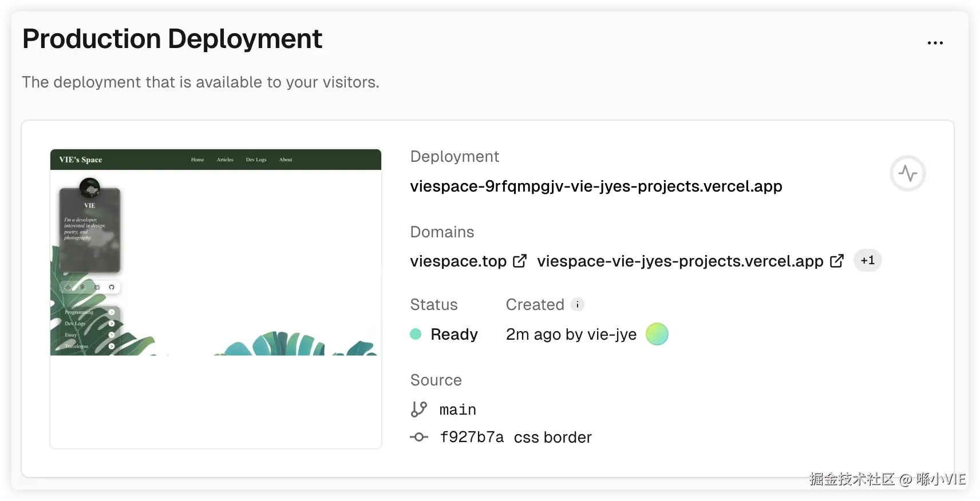This screenshot has height=501, width=980.
Task: Click external link icon after viespace-vie-jyes-projects.vercel.app
Action: [x=836, y=261]
